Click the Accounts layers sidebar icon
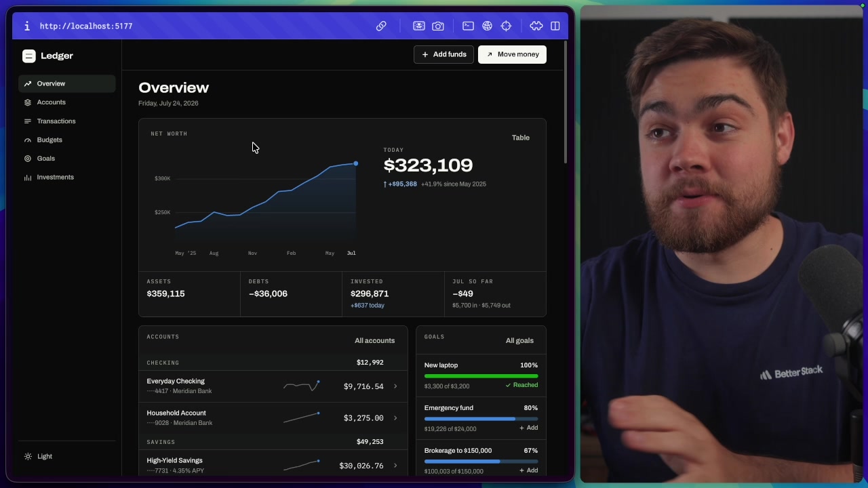The height and width of the screenshot is (488, 868). pyautogui.click(x=28, y=102)
